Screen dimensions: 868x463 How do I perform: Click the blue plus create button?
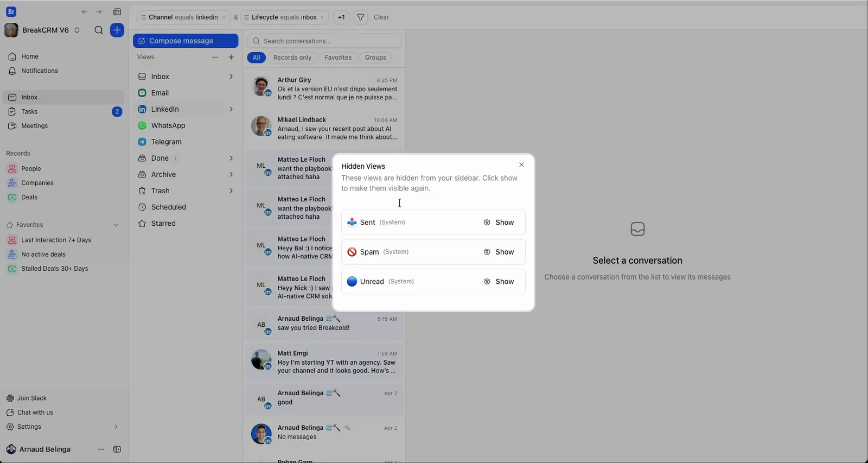[117, 30]
